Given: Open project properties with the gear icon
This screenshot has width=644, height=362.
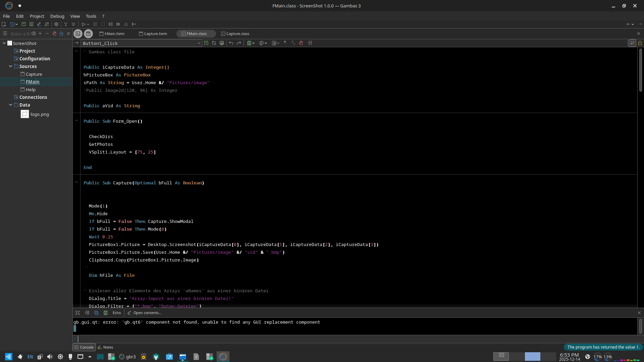Looking at the screenshot, I should click(x=56, y=24).
